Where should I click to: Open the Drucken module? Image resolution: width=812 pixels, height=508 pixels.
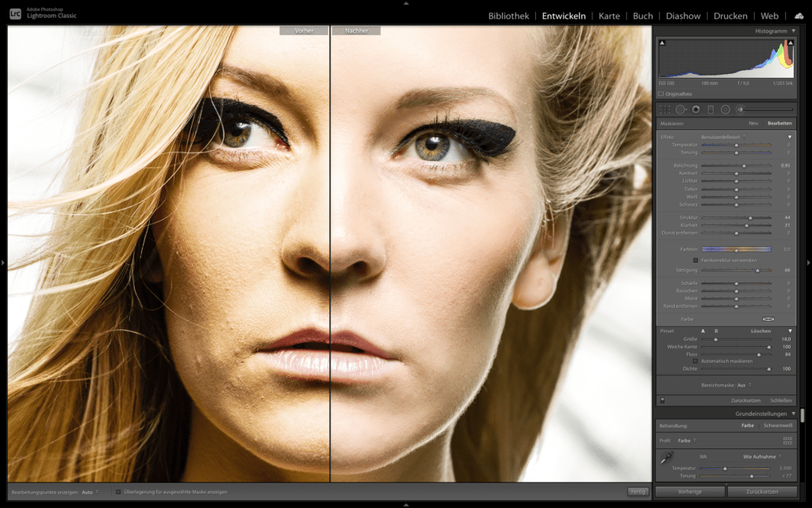click(730, 16)
